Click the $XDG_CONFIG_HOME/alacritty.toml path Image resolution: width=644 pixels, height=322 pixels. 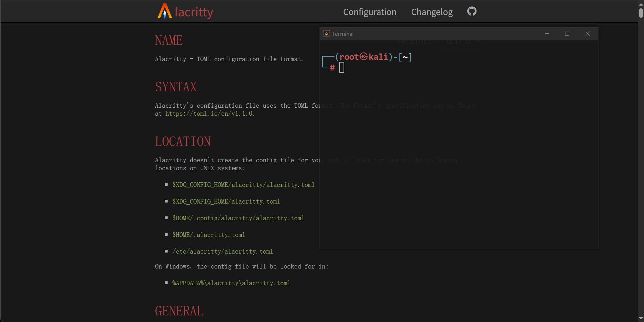click(x=226, y=201)
